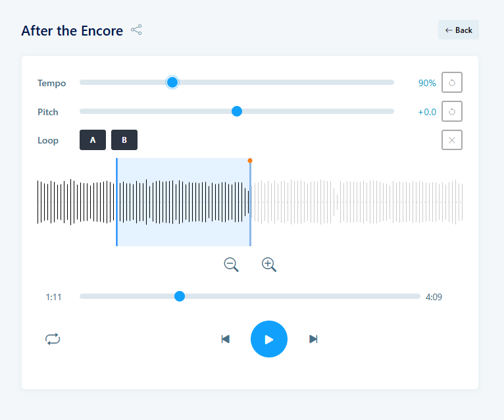This screenshot has width=504, height=420.
Task: Skip to the next track
Action: coord(313,339)
